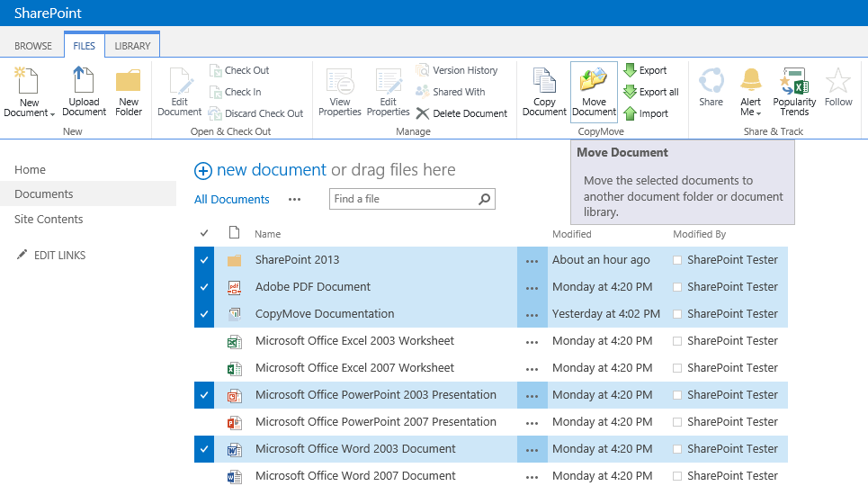Click the Share icon
The image size is (868, 504).
coord(711,81)
